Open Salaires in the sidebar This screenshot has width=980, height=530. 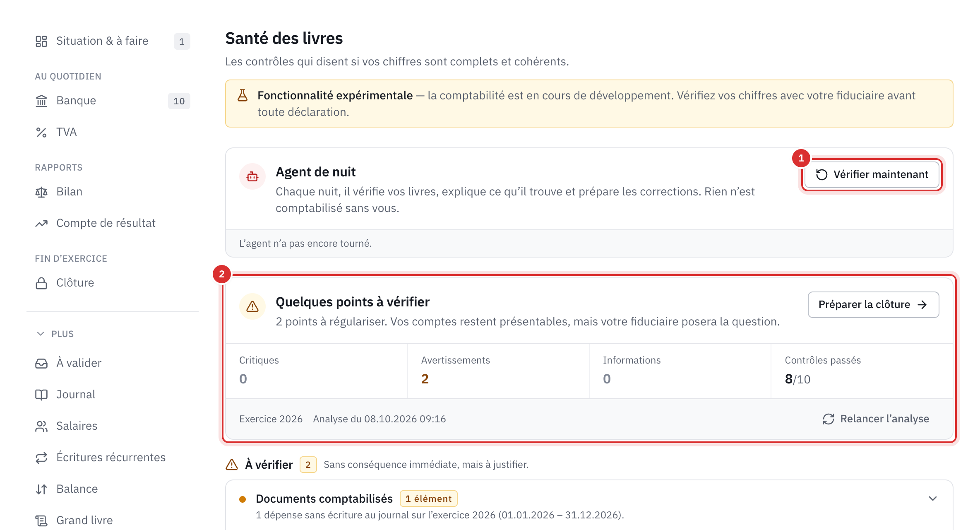113,426
